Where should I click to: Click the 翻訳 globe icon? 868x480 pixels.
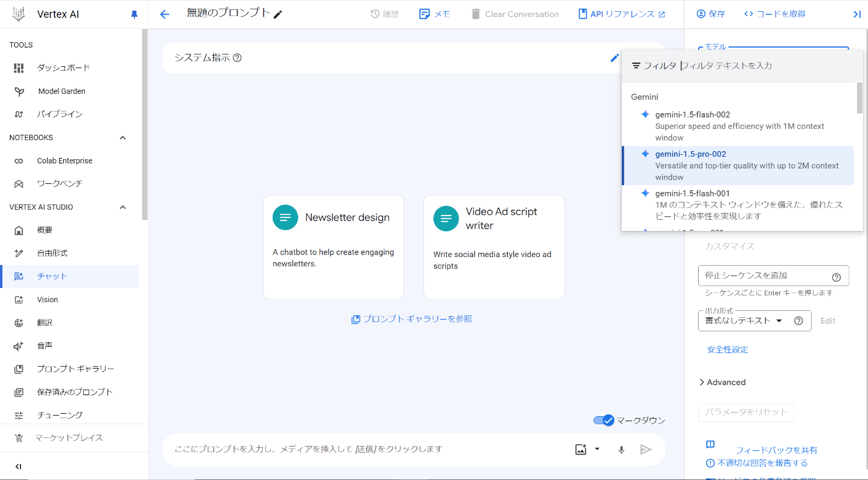click(x=19, y=323)
